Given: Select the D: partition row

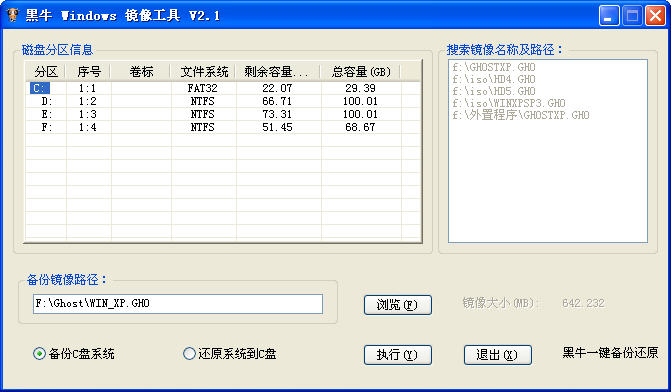Looking at the screenshot, I should 223,101.
